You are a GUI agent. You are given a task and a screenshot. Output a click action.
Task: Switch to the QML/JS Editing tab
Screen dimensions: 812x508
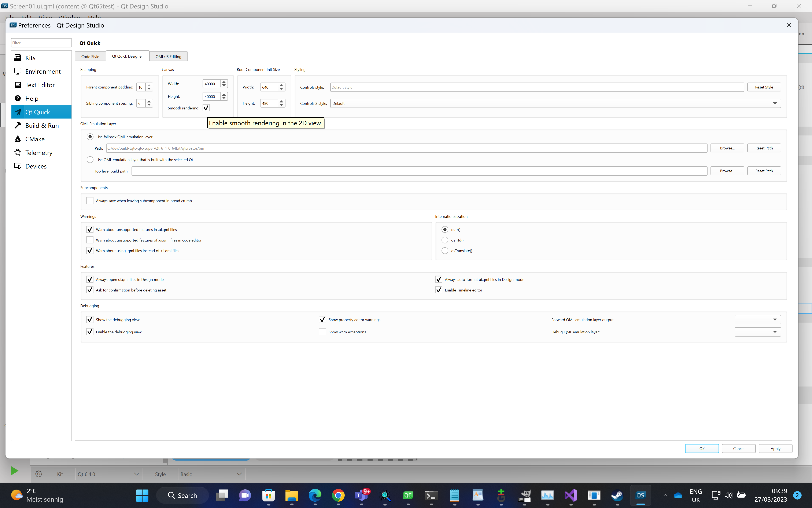[168, 57]
